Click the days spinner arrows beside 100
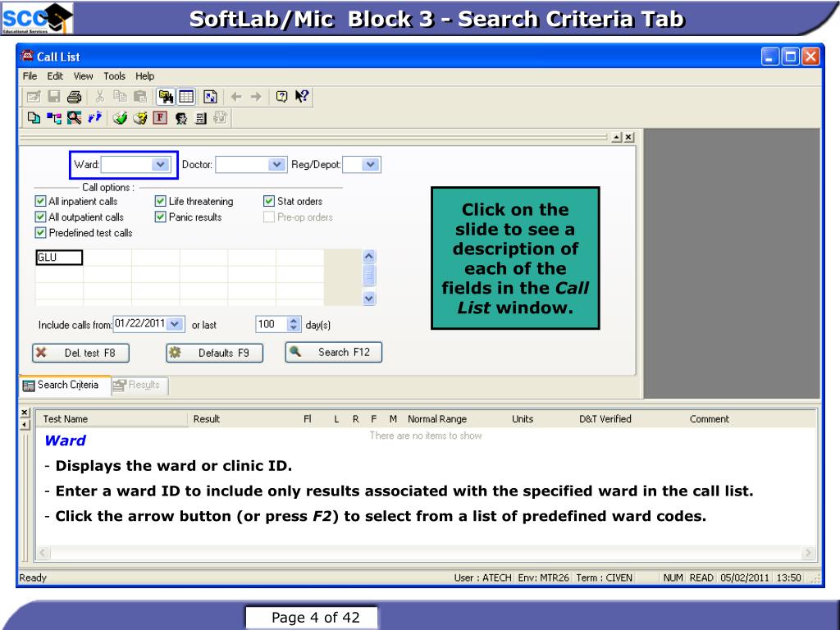 tap(294, 324)
